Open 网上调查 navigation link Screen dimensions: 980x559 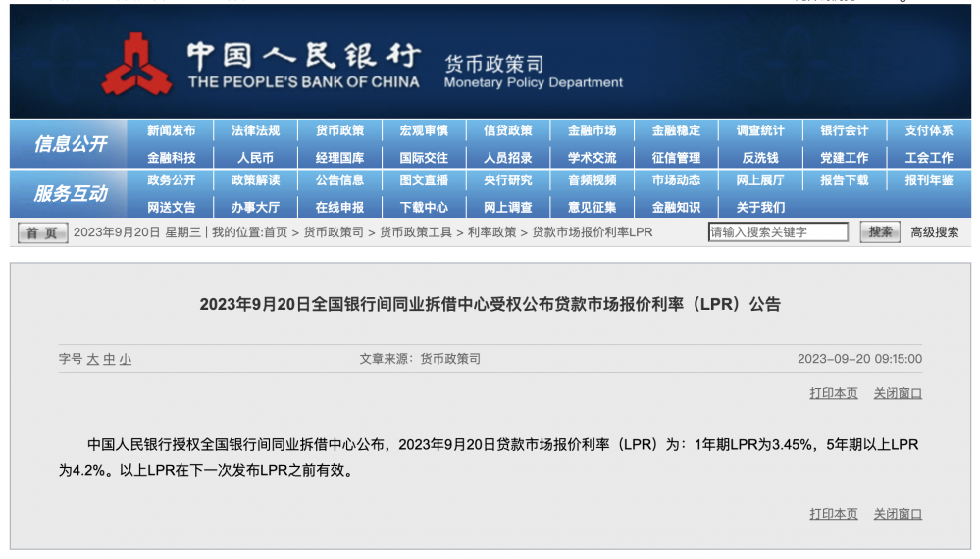[507, 207]
